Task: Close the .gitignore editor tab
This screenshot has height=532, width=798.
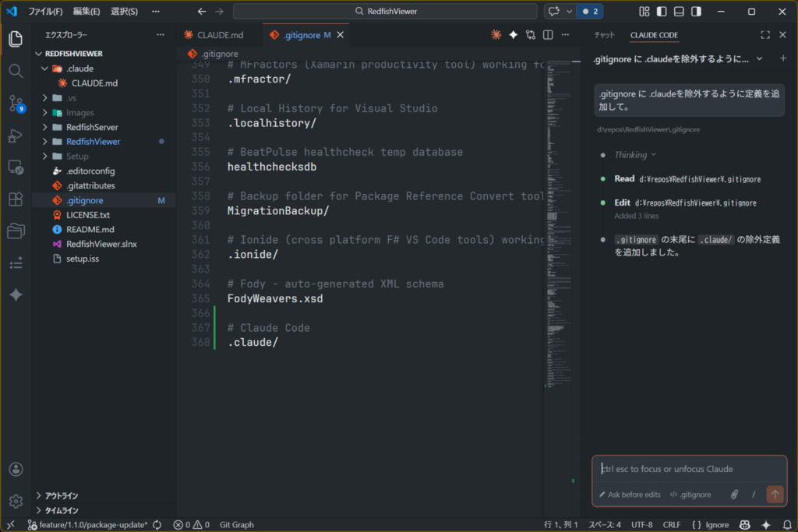Action: pos(341,34)
